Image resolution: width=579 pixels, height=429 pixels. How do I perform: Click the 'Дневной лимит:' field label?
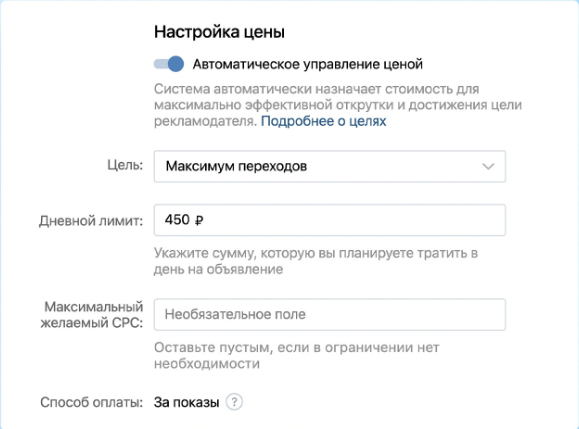(91, 221)
